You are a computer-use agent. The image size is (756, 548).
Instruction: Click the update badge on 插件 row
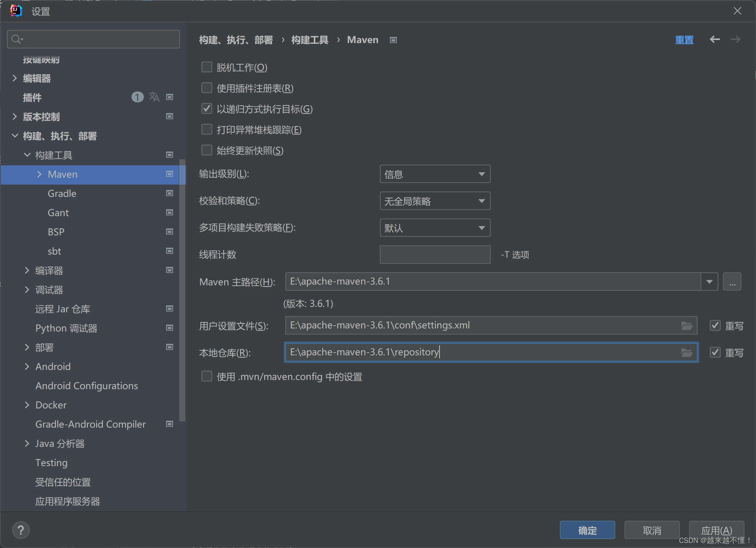(x=137, y=97)
